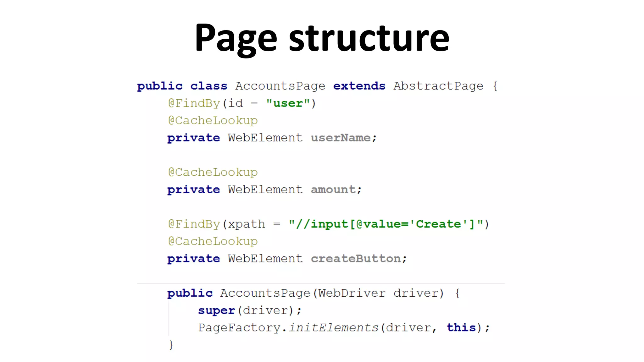This screenshot has width=644, height=362.
Task: Click the 'class' keyword
Action: click(x=209, y=86)
